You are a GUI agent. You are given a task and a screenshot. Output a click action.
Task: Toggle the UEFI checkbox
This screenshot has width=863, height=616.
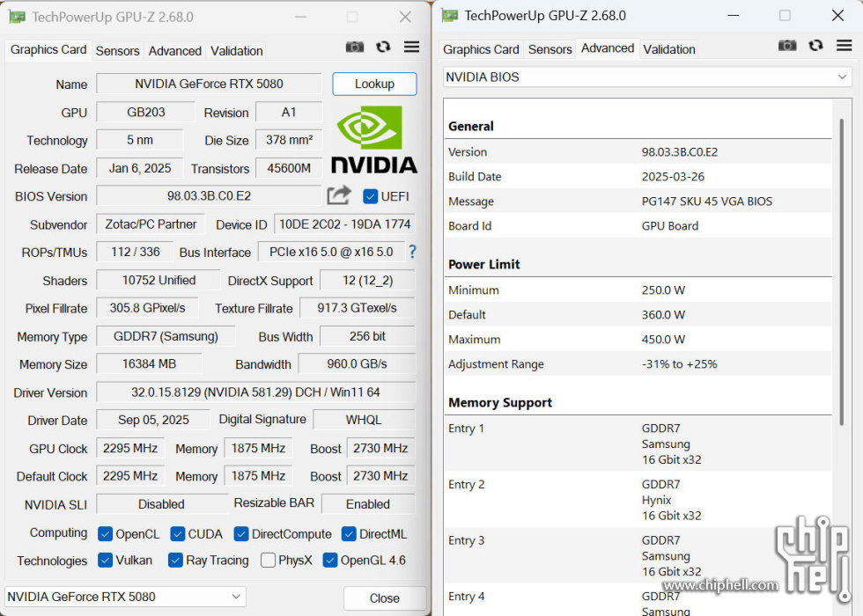click(x=371, y=196)
